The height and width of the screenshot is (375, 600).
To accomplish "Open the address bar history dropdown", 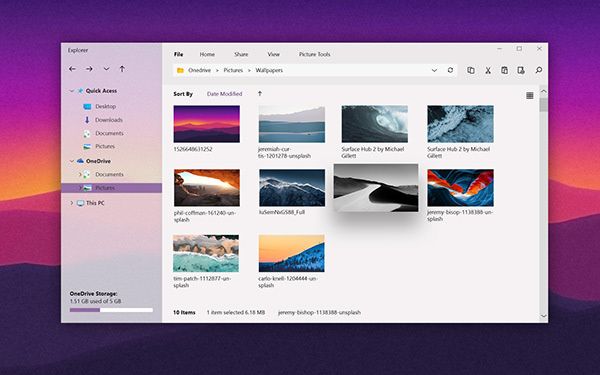I will click(434, 70).
